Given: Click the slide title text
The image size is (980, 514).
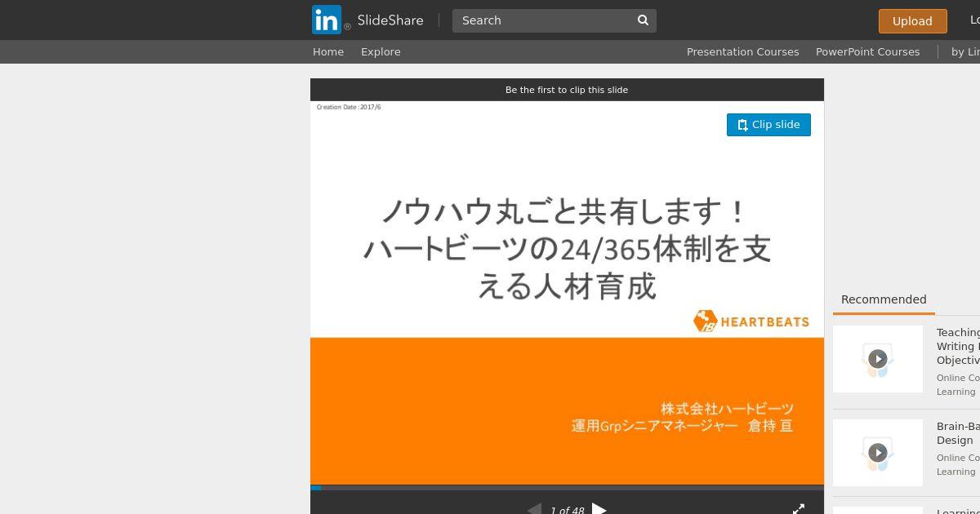Looking at the screenshot, I should click(567, 249).
